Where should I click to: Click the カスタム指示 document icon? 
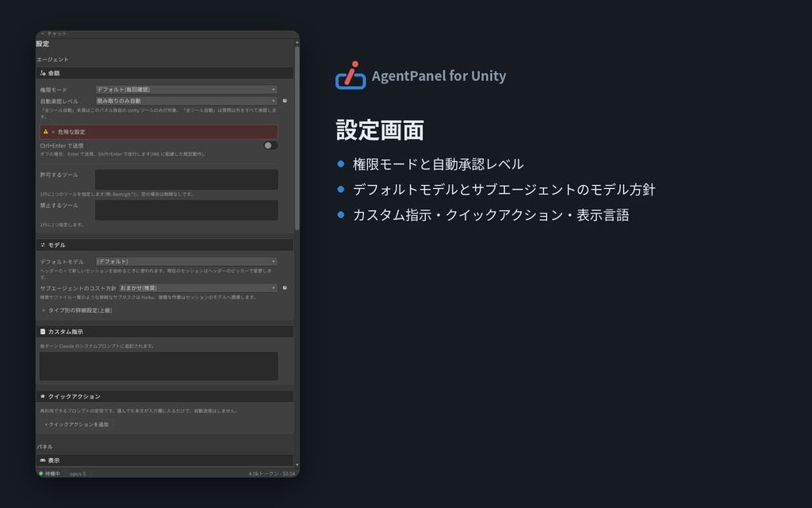[43, 332]
